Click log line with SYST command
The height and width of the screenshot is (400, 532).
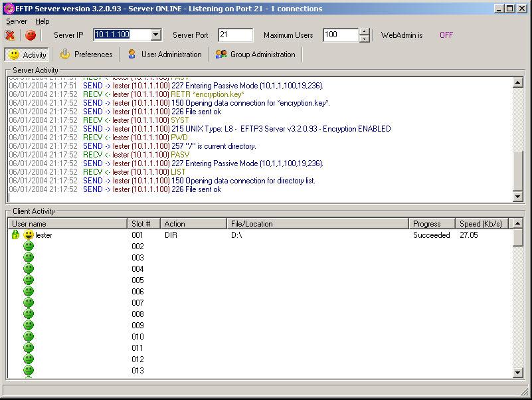pyautogui.click(x=99, y=120)
